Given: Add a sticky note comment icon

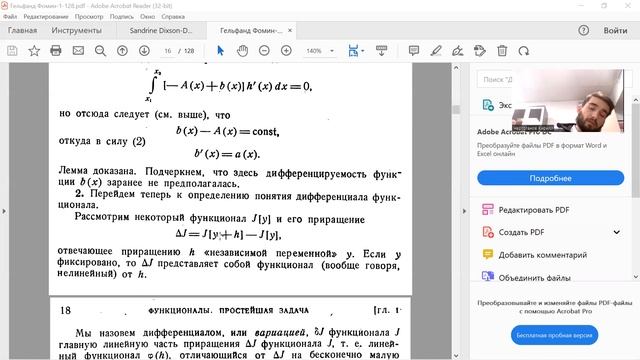Looking at the screenshot, I should click(x=414, y=51).
